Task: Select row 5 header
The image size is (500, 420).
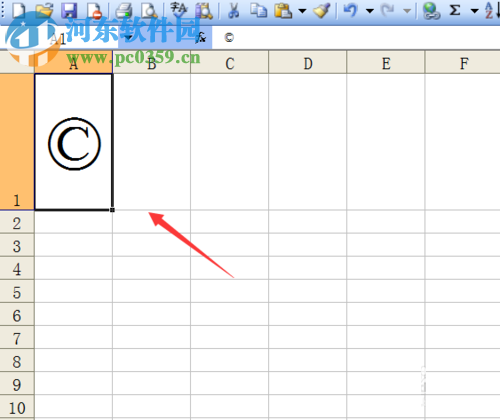Action: point(17,292)
